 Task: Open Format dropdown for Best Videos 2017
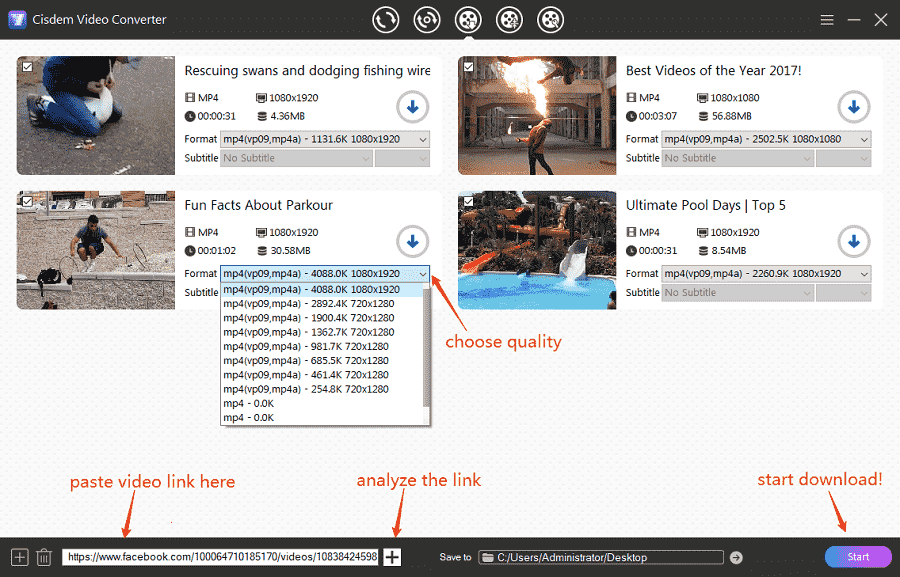coord(766,139)
